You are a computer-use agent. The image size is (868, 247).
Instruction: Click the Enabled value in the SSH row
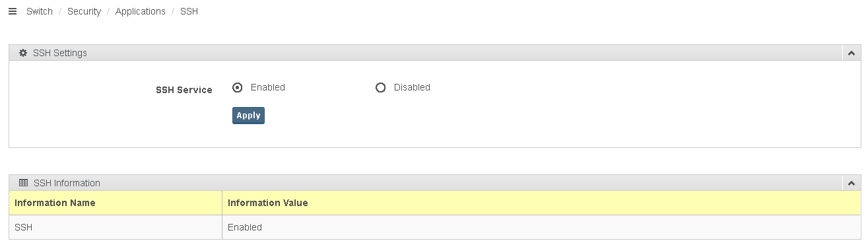click(x=245, y=227)
